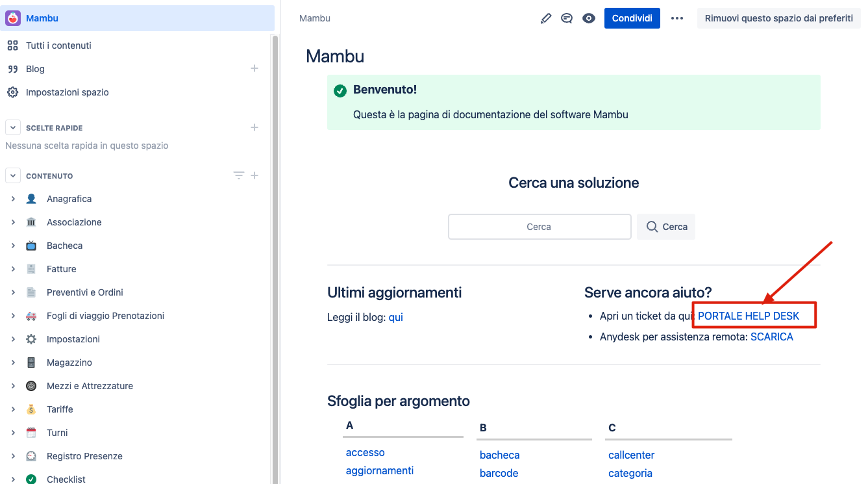The width and height of the screenshot is (868, 484).
Task: Collapse the Scelte Rapide section
Action: 13,127
